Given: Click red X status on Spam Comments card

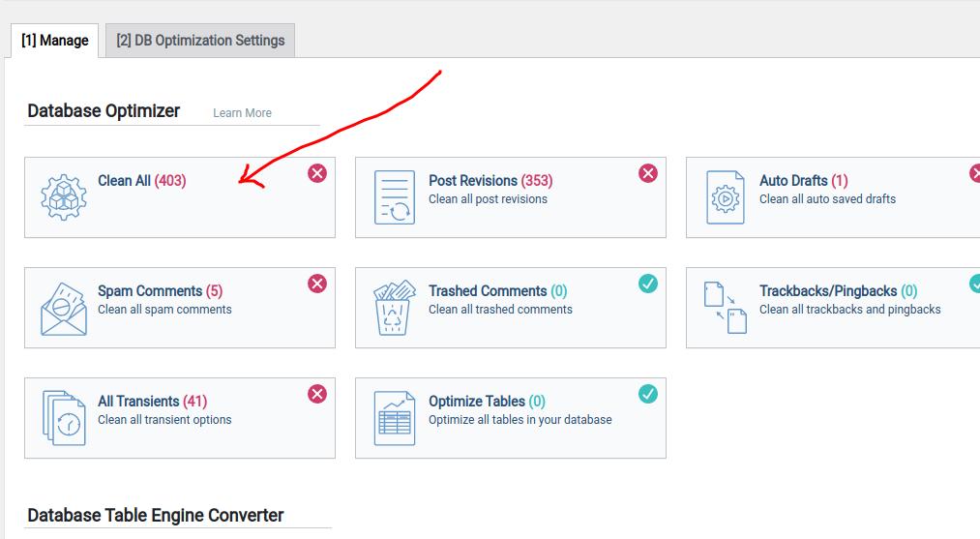Looking at the screenshot, I should point(317,284).
